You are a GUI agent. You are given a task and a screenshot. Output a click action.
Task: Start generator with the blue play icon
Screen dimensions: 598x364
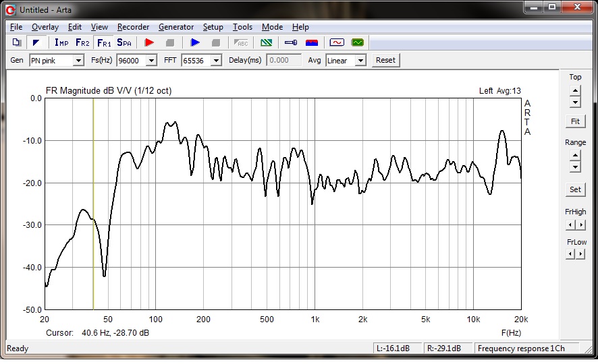(x=195, y=42)
